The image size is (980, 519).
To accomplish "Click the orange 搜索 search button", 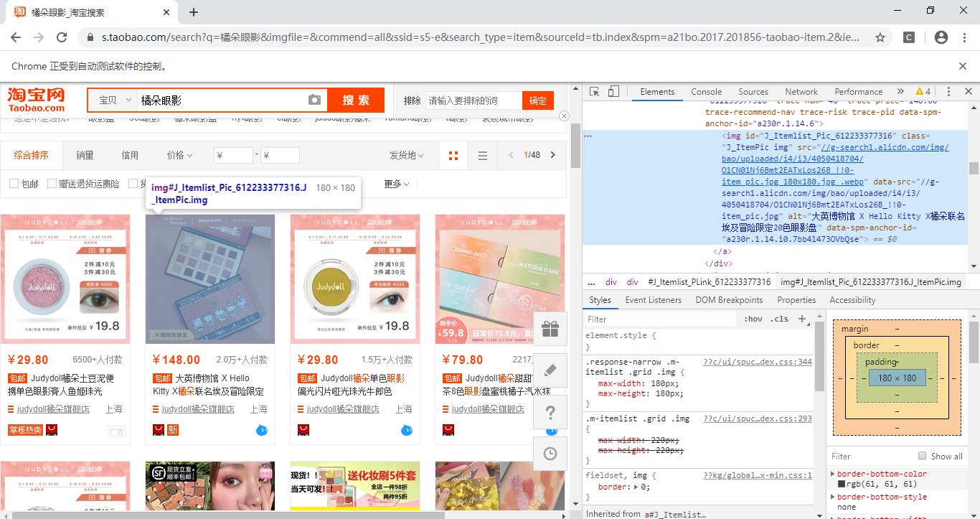I will [356, 100].
